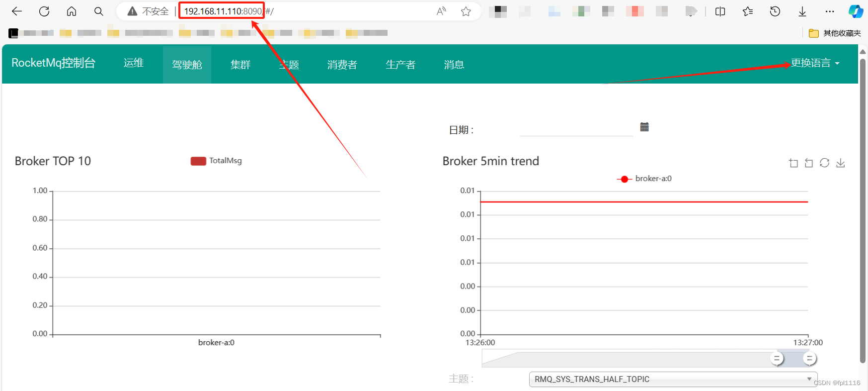This screenshot has width=868, height=391.
Task: Switch to the 集群 tab
Action: pos(240,65)
